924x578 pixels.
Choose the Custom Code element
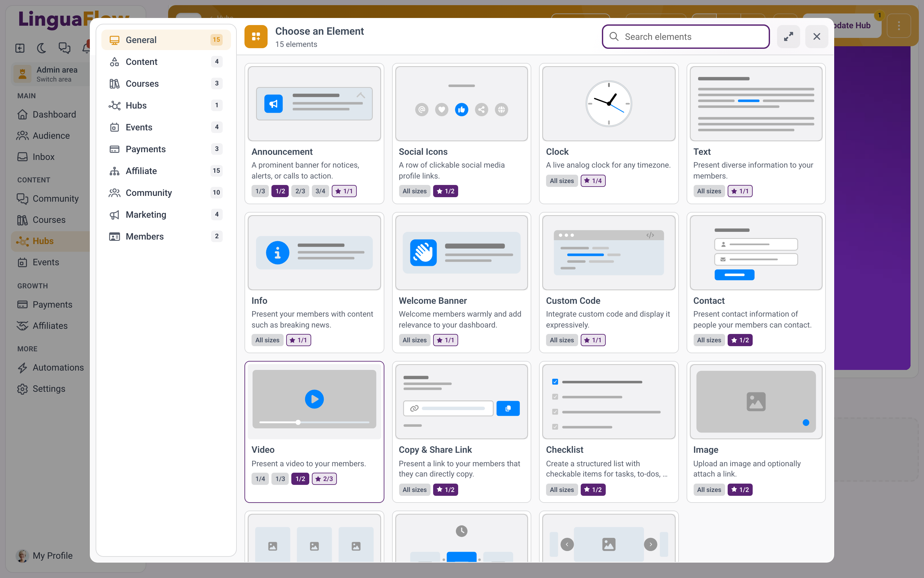(609, 283)
